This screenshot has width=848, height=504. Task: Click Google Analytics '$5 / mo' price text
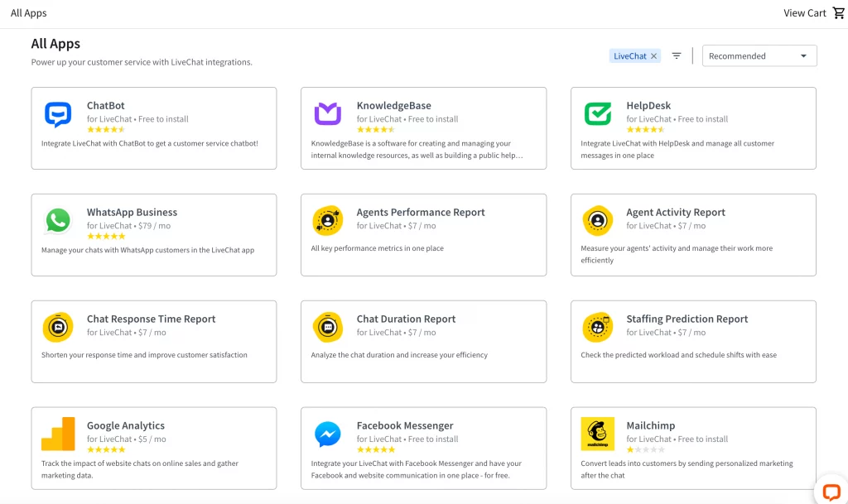[x=152, y=439]
